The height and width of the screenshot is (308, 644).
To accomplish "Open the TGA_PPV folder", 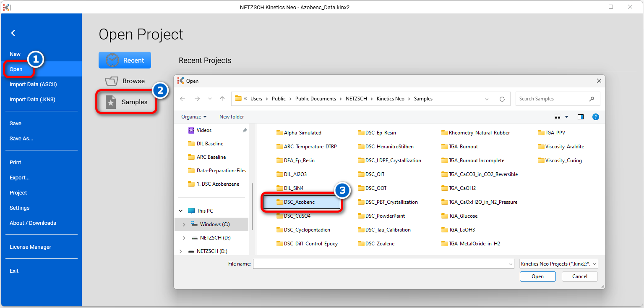I will tap(551, 133).
